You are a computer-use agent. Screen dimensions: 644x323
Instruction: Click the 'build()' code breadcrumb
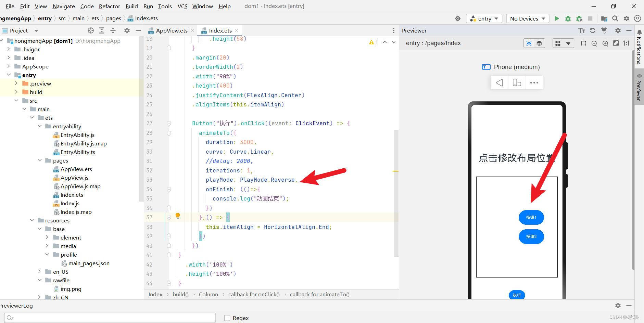[180, 295]
